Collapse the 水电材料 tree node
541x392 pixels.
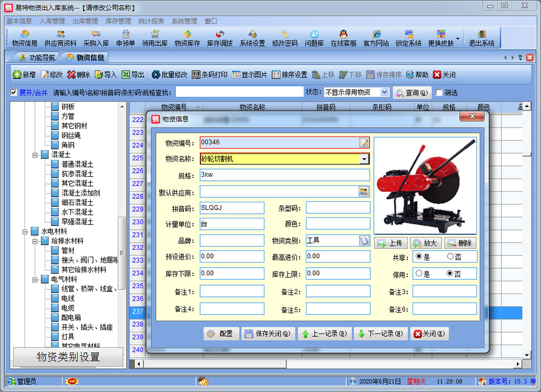click(x=25, y=231)
